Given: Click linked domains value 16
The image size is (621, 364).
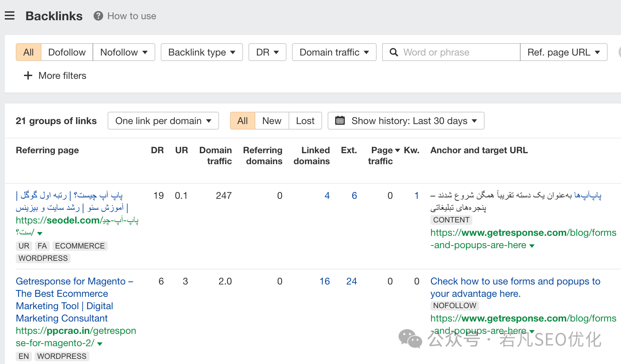Looking at the screenshot, I should [325, 281].
